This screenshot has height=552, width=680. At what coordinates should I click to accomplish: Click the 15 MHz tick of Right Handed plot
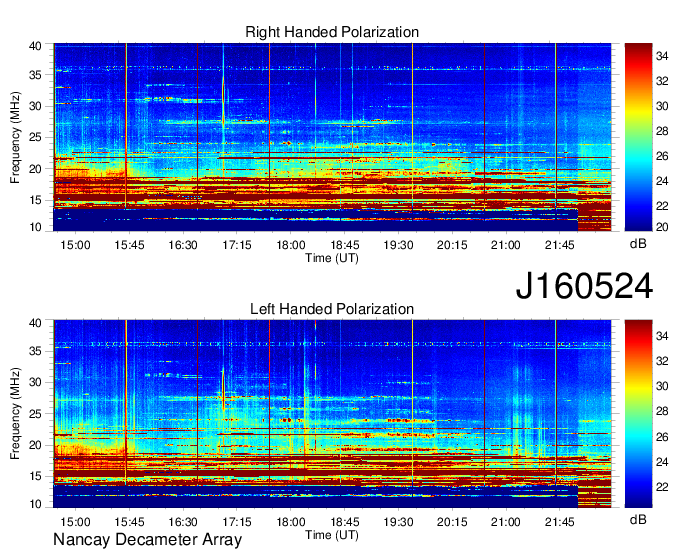click(35, 200)
